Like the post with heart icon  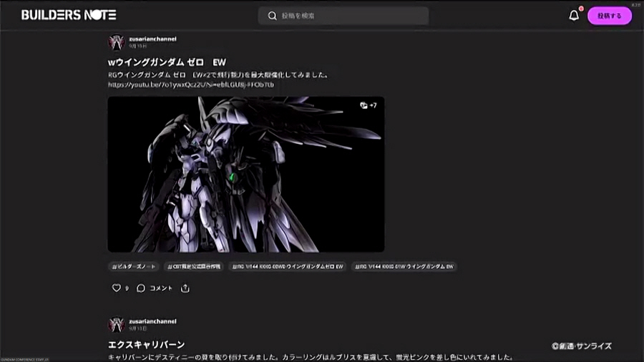116,288
